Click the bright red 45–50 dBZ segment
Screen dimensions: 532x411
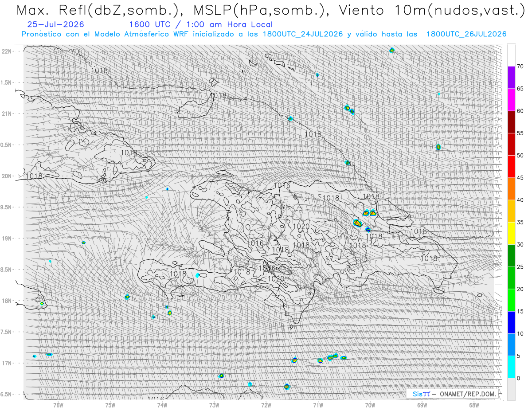(511, 167)
